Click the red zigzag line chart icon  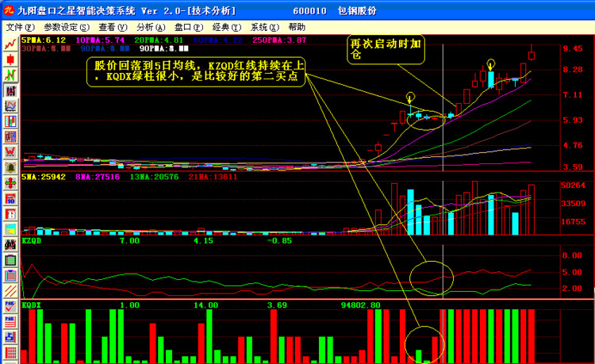[10, 44]
